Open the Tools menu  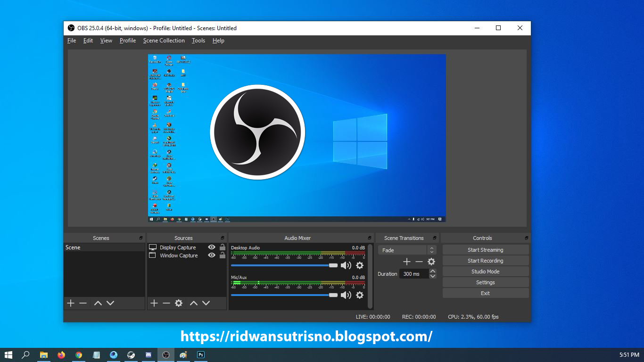(198, 41)
